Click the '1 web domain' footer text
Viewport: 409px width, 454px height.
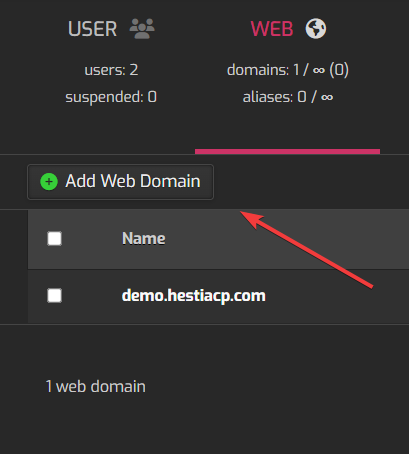pos(96,387)
